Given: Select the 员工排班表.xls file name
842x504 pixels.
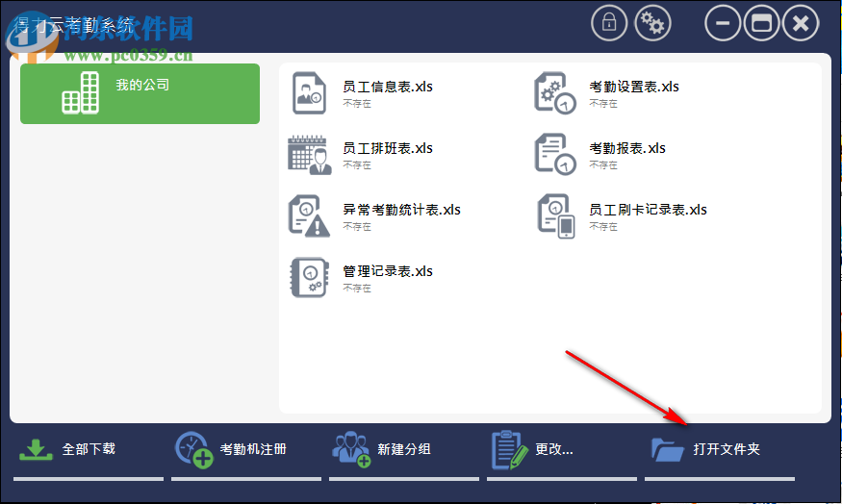Looking at the screenshot, I should click(388, 148).
